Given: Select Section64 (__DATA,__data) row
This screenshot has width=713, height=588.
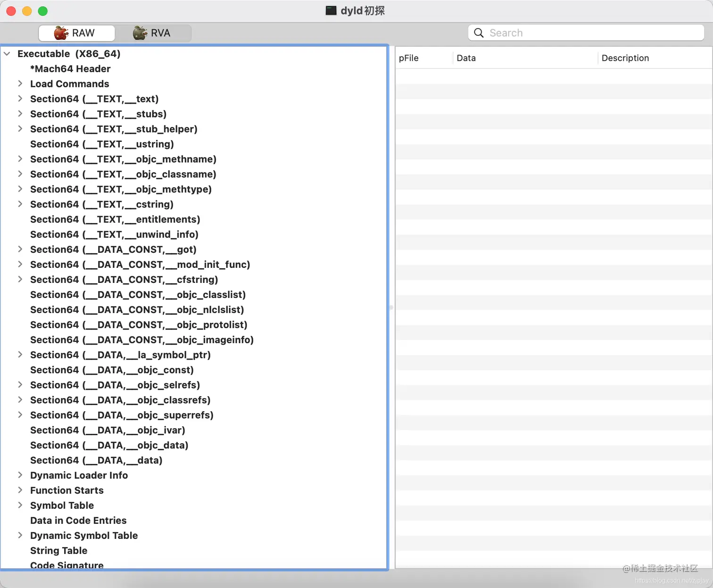Looking at the screenshot, I should tap(194, 460).
